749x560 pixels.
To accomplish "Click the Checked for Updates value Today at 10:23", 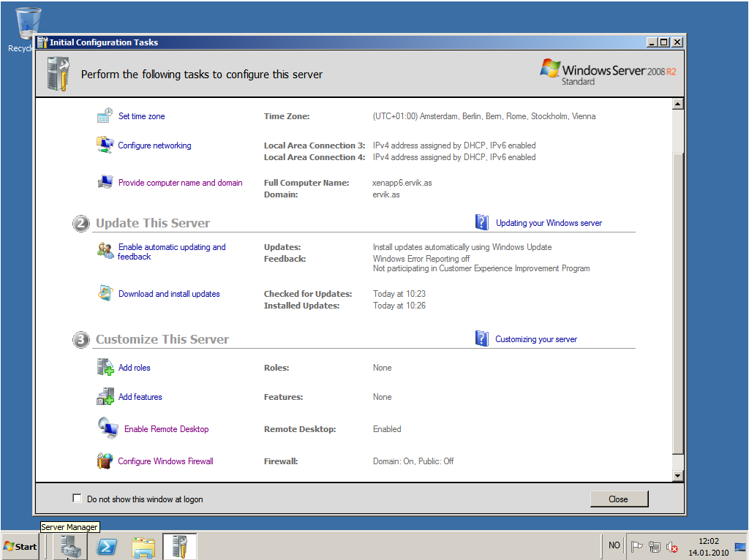I will click(399, 294).
